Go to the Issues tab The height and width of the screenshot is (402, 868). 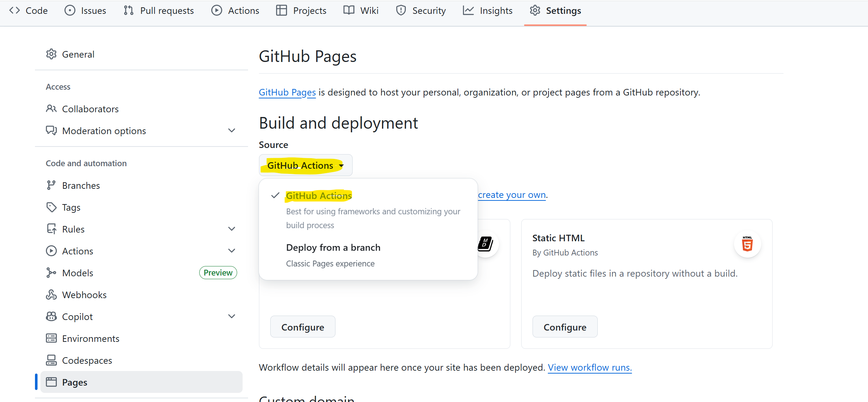click(85, 11)
